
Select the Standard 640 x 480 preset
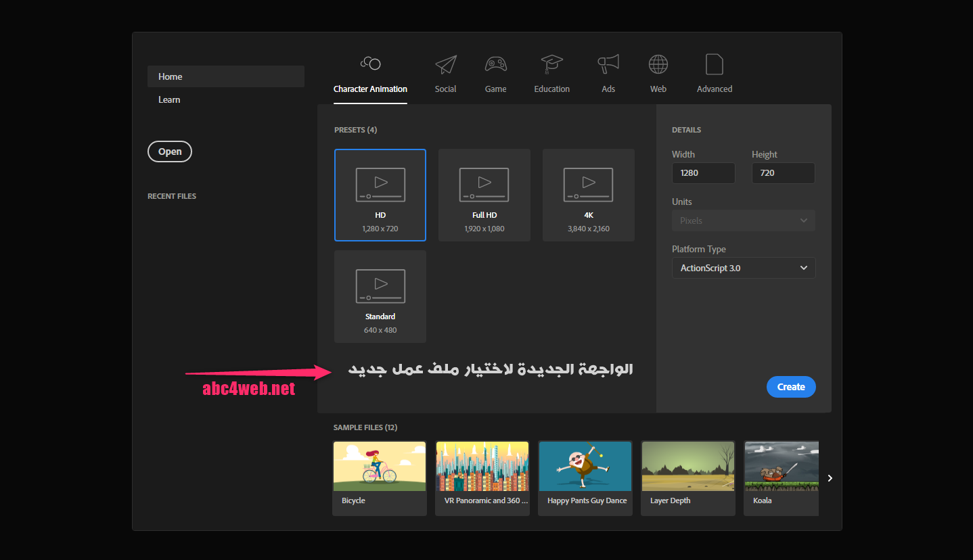coord(380,296)
